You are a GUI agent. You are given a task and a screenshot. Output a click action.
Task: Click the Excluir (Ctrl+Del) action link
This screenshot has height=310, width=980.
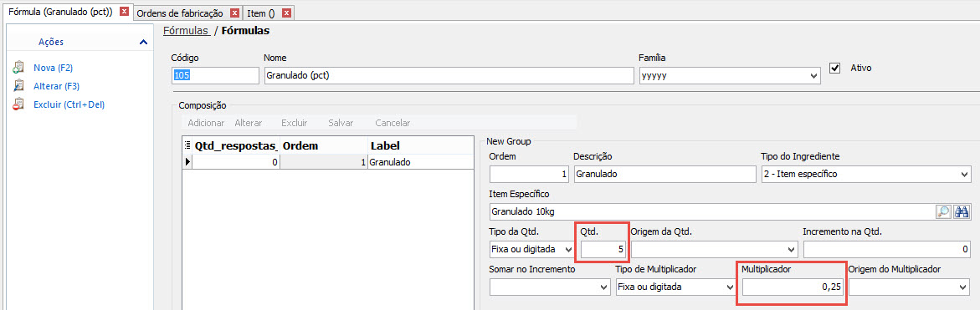click(x=69, y=104)
